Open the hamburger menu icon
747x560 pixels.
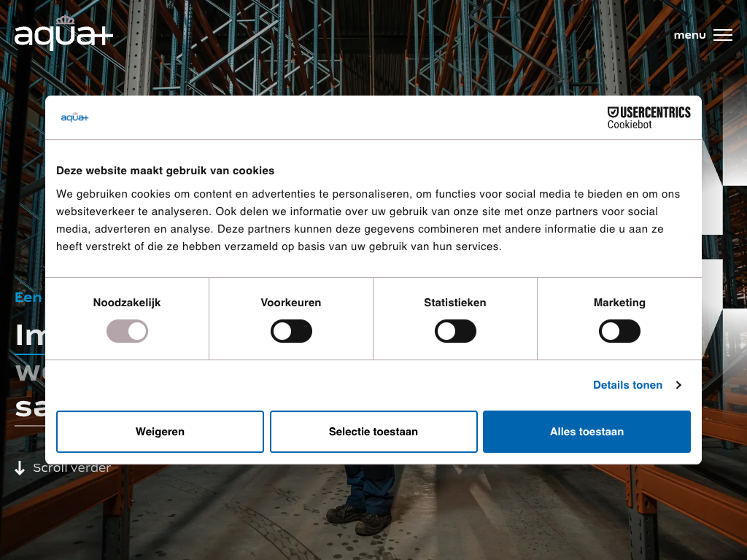click(x=722, y=35)
